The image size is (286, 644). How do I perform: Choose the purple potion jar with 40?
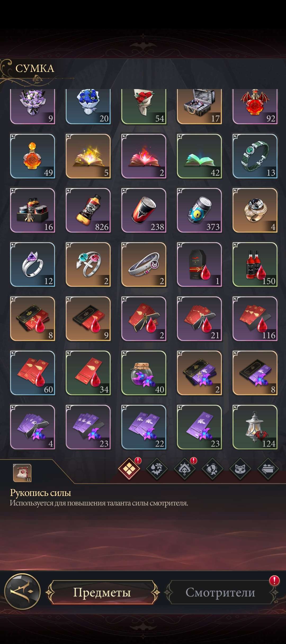pyautogui.click(x=144, y=373)
